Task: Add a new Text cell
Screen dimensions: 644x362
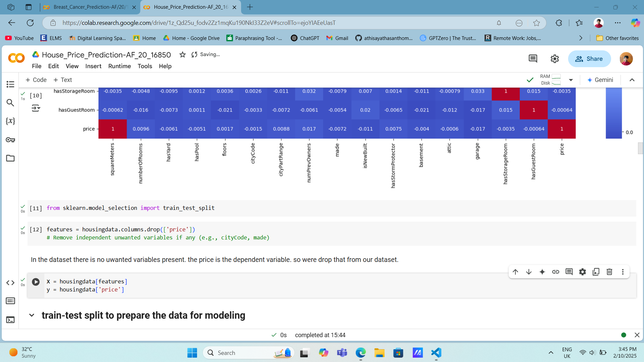Action: pyautogui.click(x=63, y=80)
